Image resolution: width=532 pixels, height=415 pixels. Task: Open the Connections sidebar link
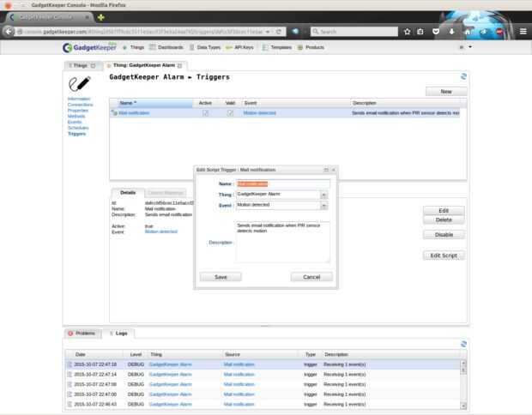80,105
